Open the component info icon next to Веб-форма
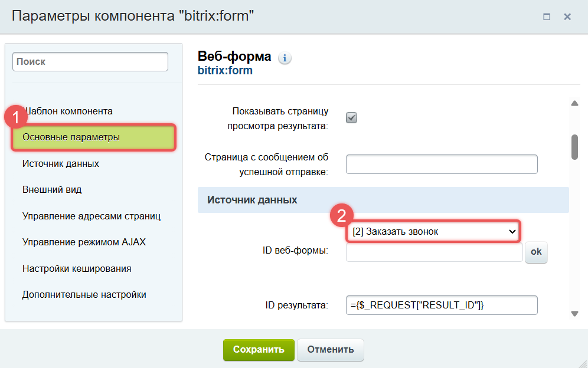This screenshot has height=368, width=588. pyautogui.click(x=285, y=58)
